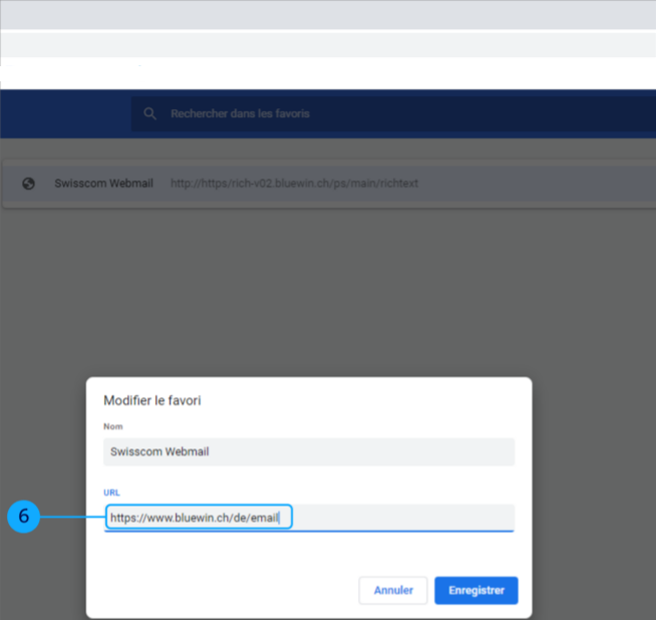Click the empty space right of Swisscom Webmail row
The height and width of the screenshot is (620, 656).
click(x=560, y=184)
